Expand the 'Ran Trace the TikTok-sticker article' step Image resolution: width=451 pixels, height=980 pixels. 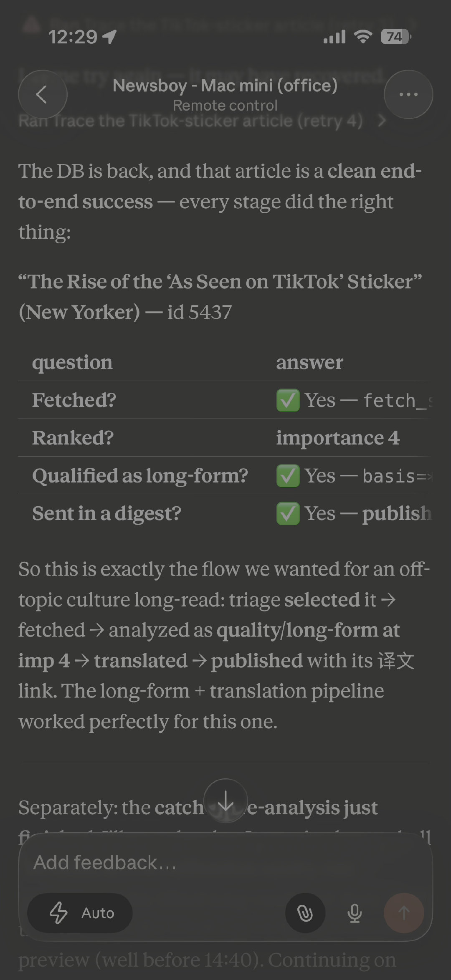click(x=190, y=121)
